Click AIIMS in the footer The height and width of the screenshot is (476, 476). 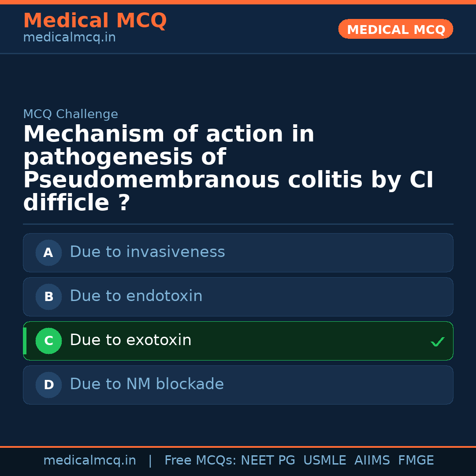tap(372, 461)
